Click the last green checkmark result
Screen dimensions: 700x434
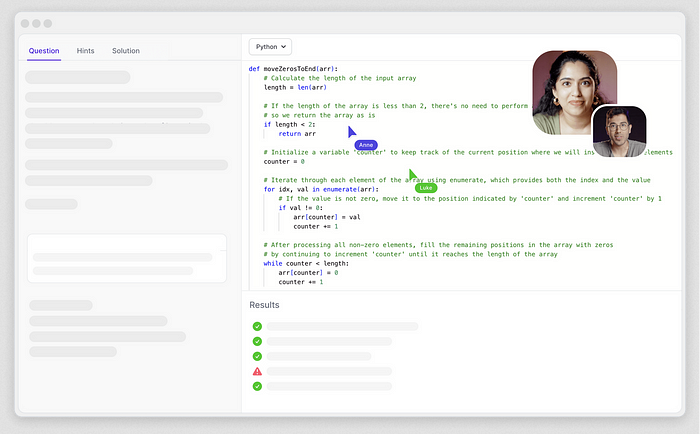[257, 386]
